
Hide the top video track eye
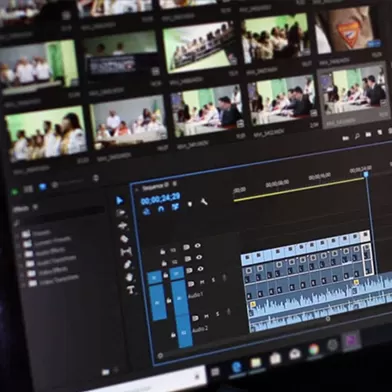[x=198, y=246]
